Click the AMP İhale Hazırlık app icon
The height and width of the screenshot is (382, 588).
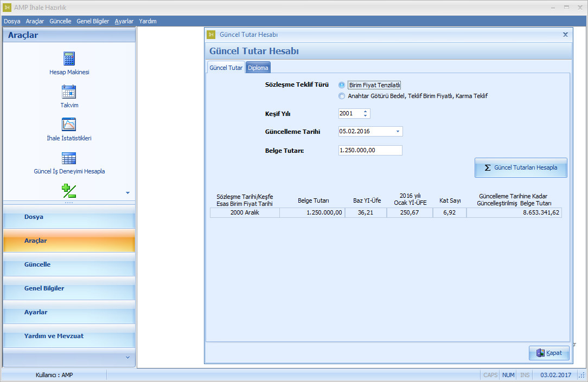pos(7,8)
